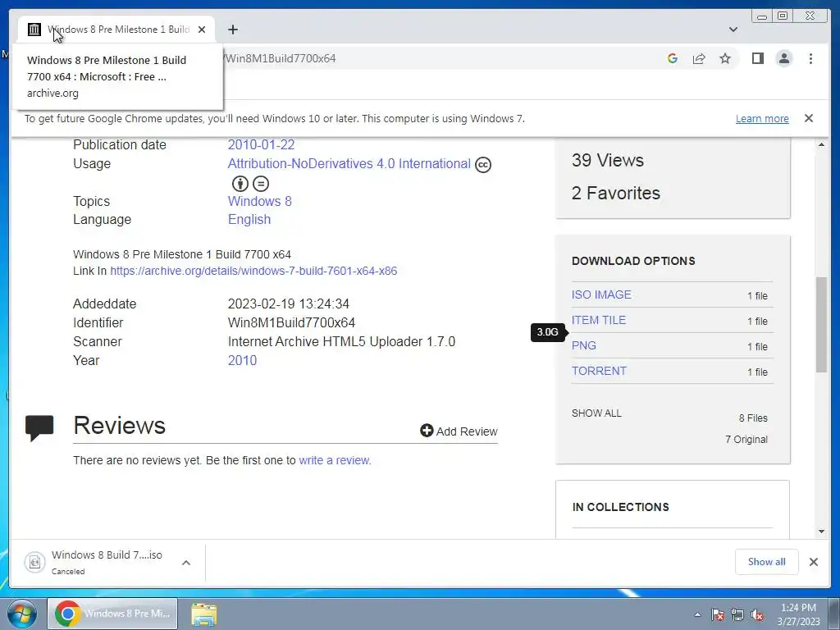Click the 39 Views text

coord(608,160)
